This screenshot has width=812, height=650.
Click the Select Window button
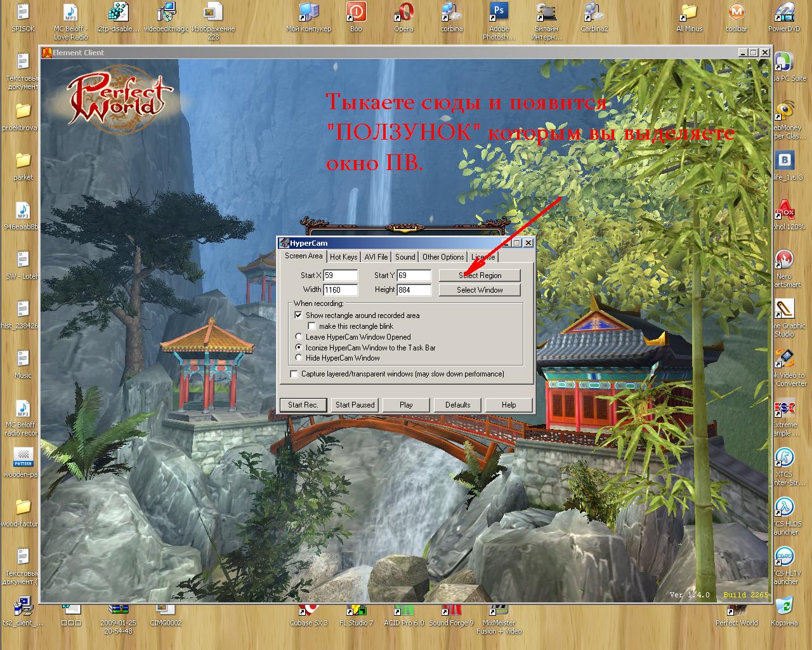480,290
